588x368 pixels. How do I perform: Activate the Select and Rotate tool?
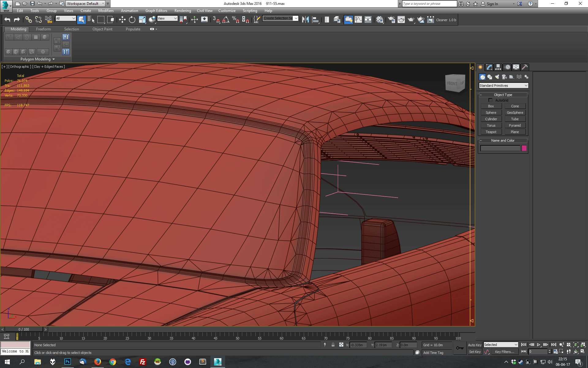[x=132, y=20]
